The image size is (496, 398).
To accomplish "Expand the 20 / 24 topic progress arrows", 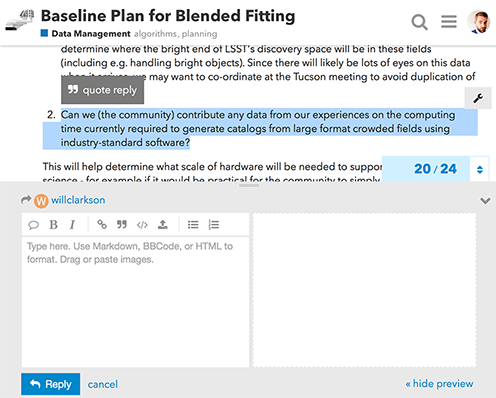I will tap(479, 169).
